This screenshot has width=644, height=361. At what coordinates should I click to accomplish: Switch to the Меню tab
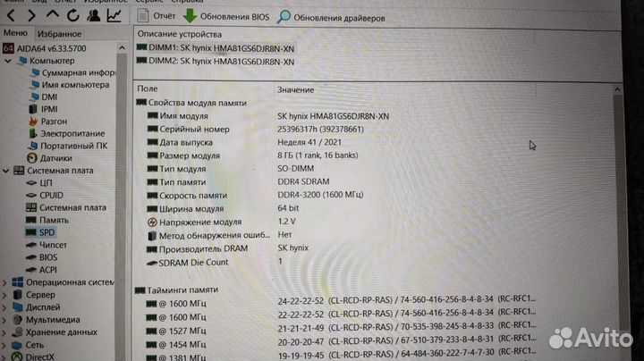[15, 33]
